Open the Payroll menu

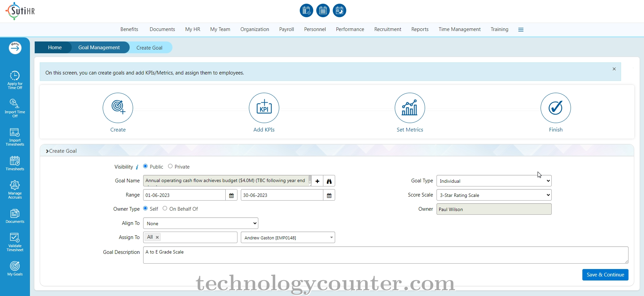287,29
